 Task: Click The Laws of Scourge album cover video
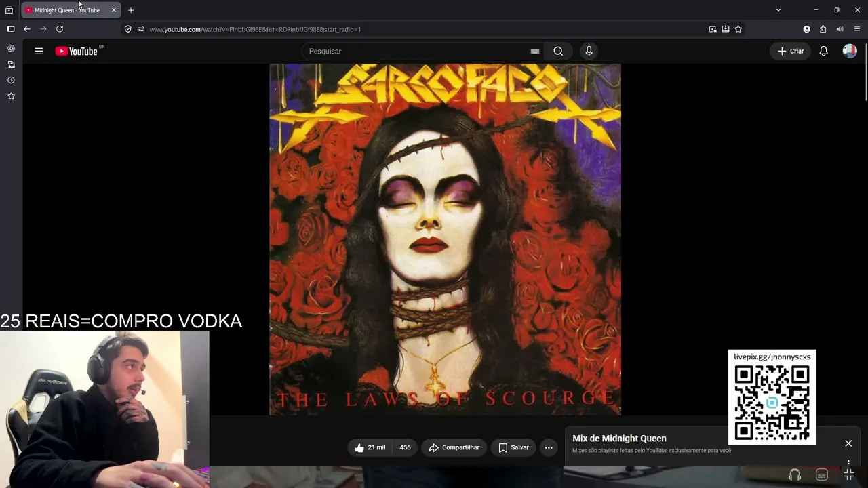445,239
